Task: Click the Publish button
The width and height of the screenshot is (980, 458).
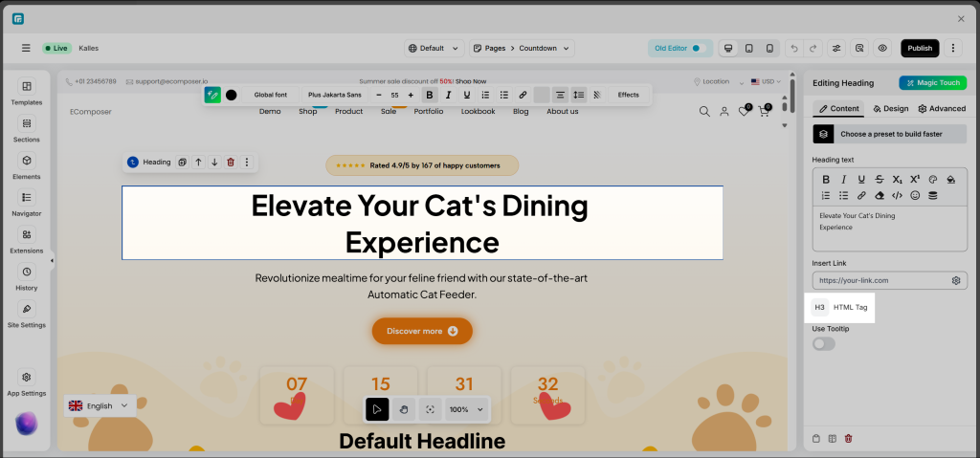Action: (x=919, y=48)
